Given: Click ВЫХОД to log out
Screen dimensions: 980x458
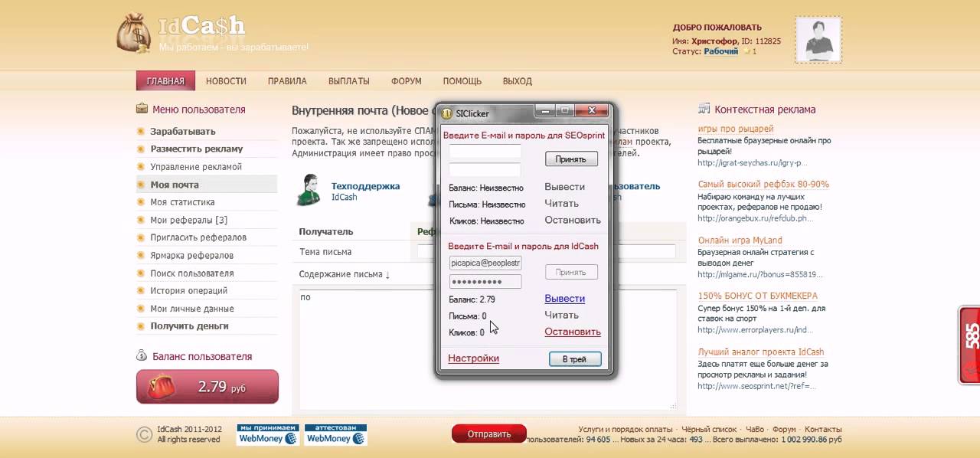Looking at the screenshot, I should (518, 80).
